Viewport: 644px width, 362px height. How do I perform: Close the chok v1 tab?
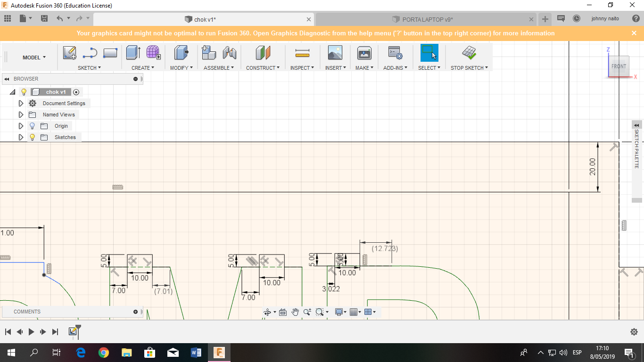coord(309,19)
